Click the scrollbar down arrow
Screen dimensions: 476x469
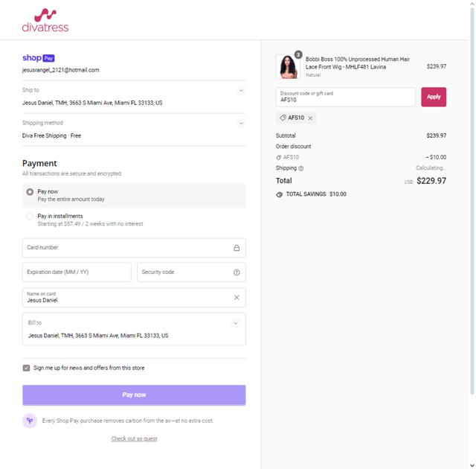coord(472,465)
